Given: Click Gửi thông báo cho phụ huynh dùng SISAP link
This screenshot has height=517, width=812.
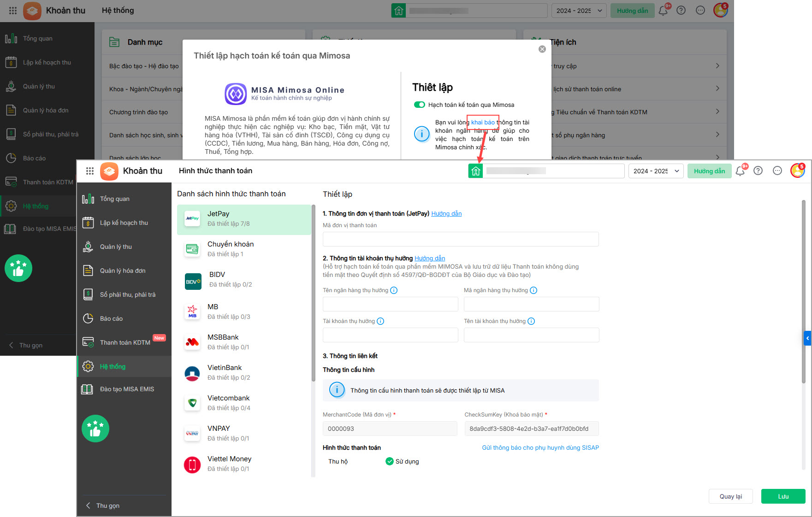Looking at the screenshot, I should click(540, 447).
